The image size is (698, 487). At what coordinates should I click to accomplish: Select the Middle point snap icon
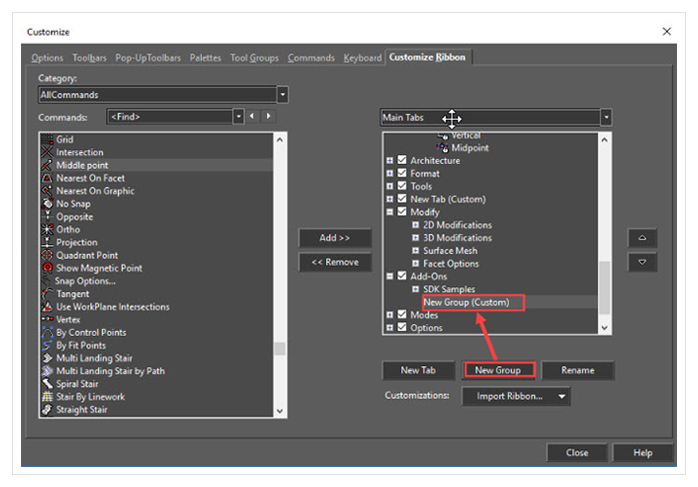pos(47,165)
